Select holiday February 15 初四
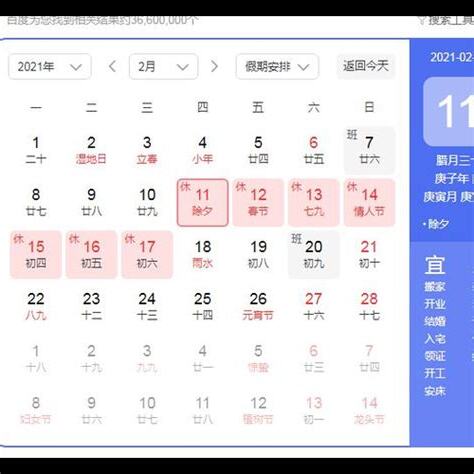Image resolution: width=474 pixels, height=474 pixels. pyautogui.click(x=36, y=254)
